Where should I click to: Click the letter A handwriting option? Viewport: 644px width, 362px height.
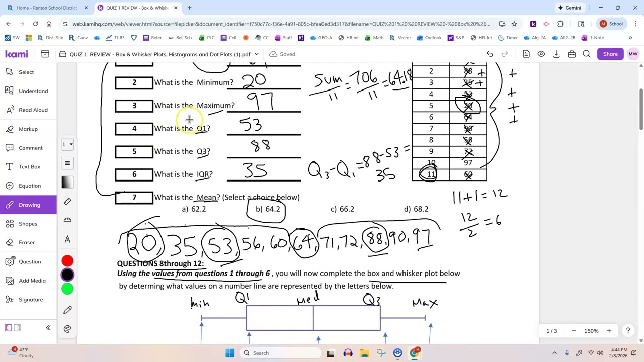click(67, 239)
